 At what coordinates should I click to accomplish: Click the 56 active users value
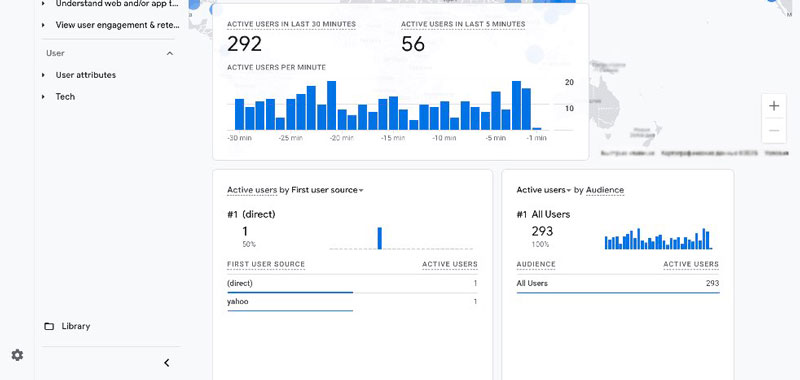[413, 44]
